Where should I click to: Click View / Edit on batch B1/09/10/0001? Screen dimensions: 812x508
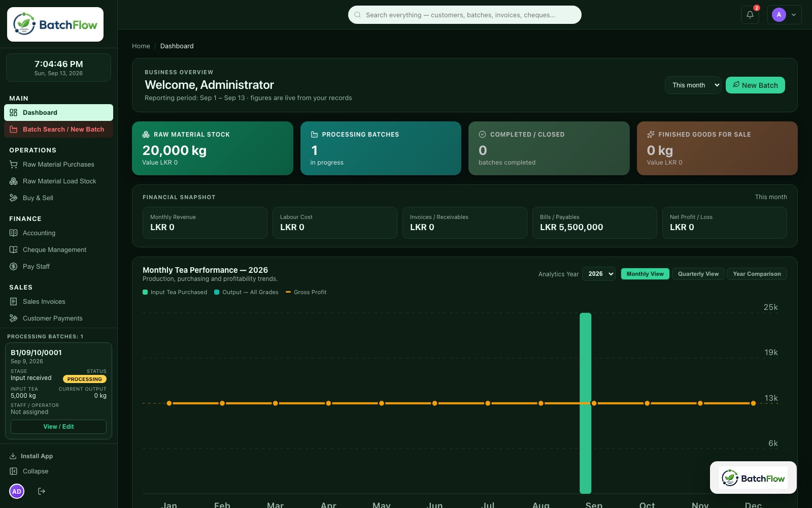pyautogui.click(x=58, y=427)
